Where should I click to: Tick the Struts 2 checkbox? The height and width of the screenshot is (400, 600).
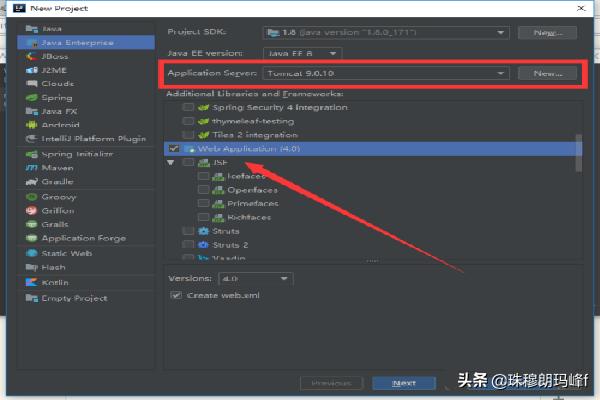[188, 245]
